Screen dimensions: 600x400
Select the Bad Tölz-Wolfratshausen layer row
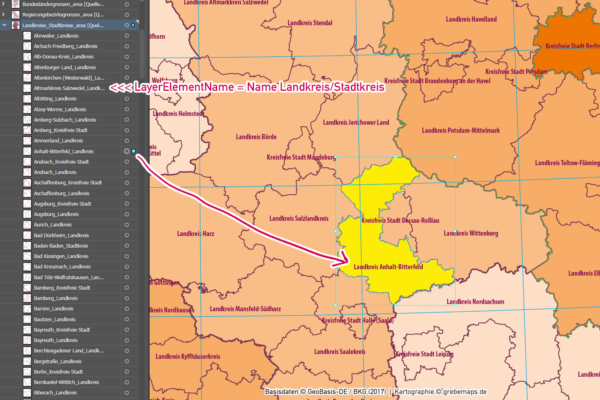click(69, 277)
